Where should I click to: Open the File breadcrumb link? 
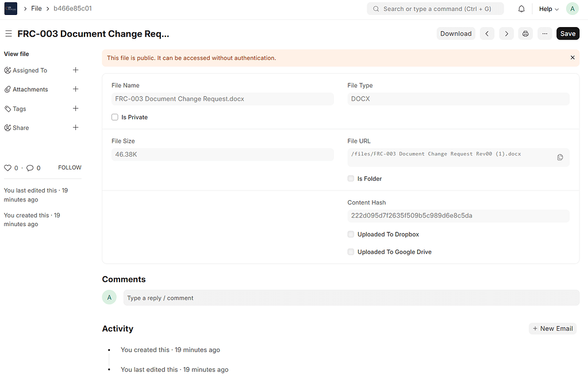(36, 8)
